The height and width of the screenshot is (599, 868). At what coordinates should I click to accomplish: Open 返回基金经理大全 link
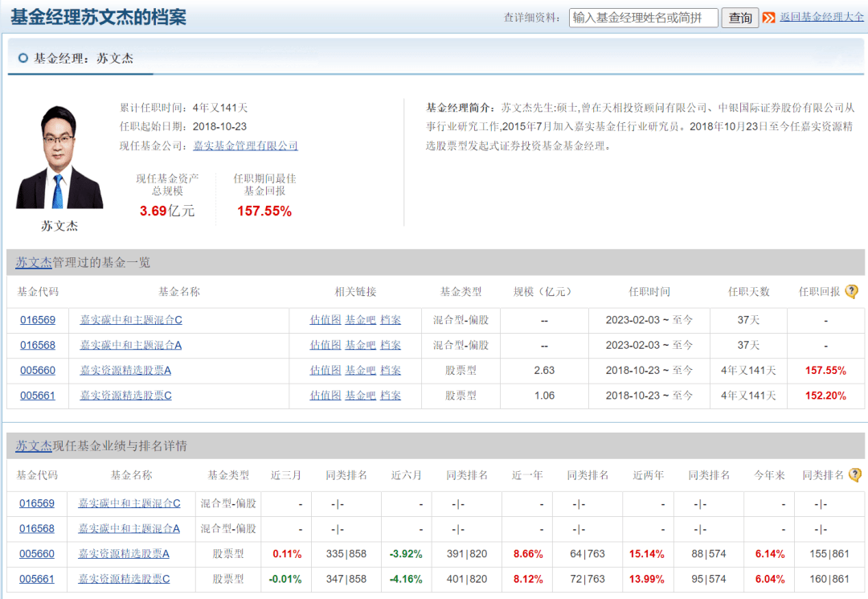[821, 17]
